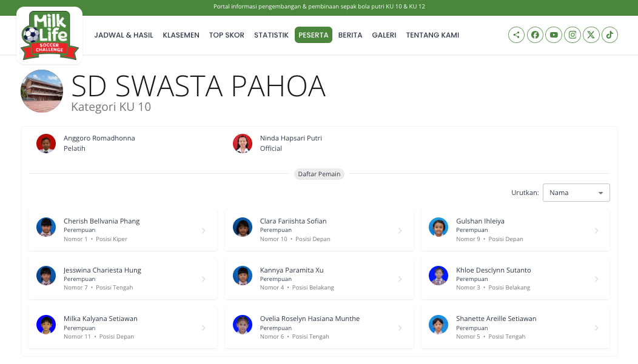Select the Top Skor menu item
The image size is (638, 364).
pyautogui.click(x=227, y=35)
